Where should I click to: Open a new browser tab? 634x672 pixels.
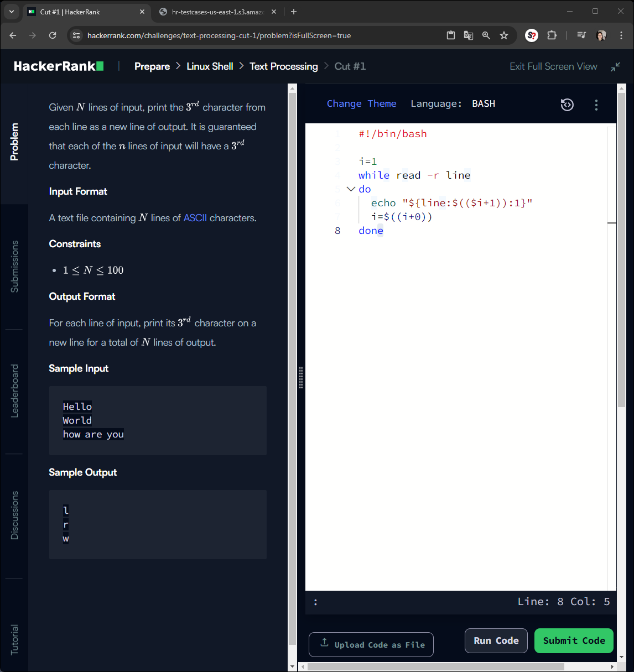(294, 12)
